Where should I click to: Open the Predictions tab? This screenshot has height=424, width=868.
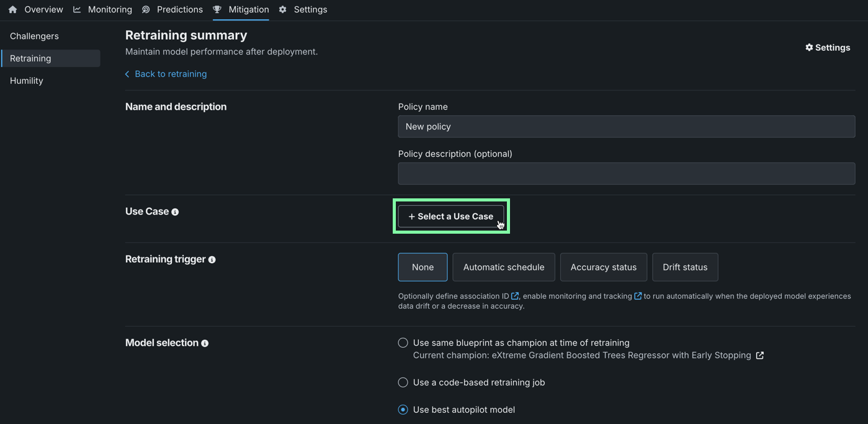pos(173,10)
